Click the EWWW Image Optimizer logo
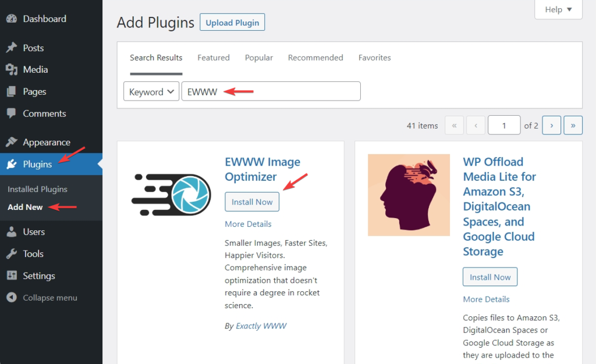The image size is (596, 364). (x=171, y=195)
